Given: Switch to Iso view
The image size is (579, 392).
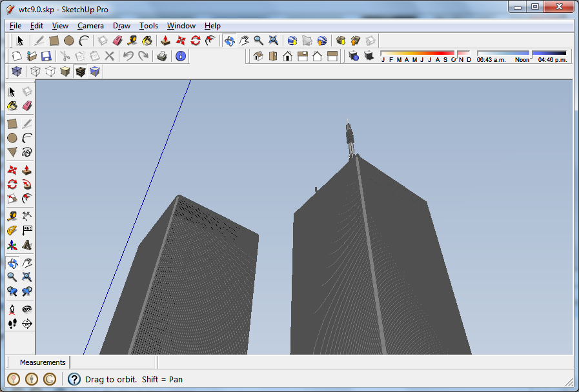Looking at the screenshot, I should (258, 56).
